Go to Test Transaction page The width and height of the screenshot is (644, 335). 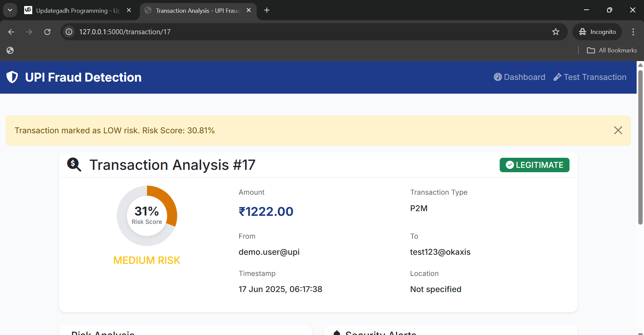[x=590, y=77]
